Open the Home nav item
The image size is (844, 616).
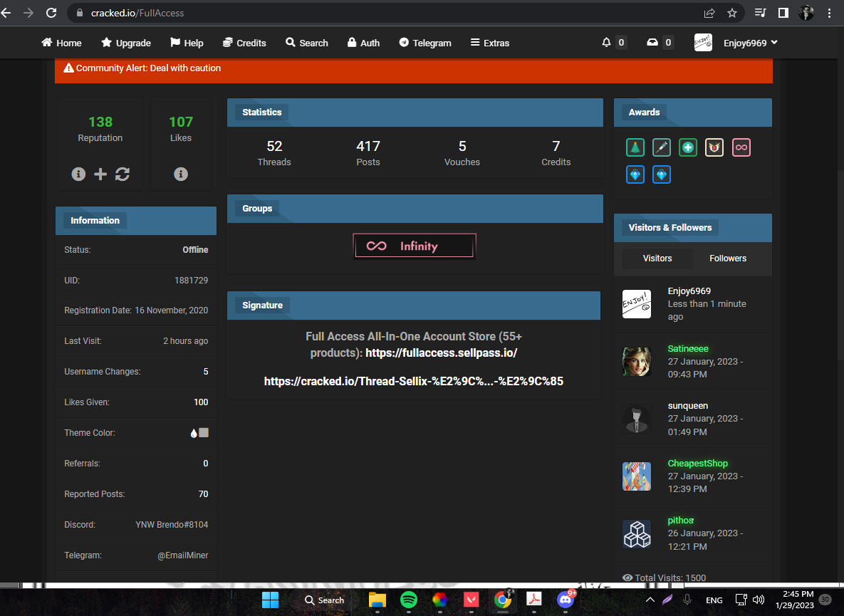click(x=61, y=43)
